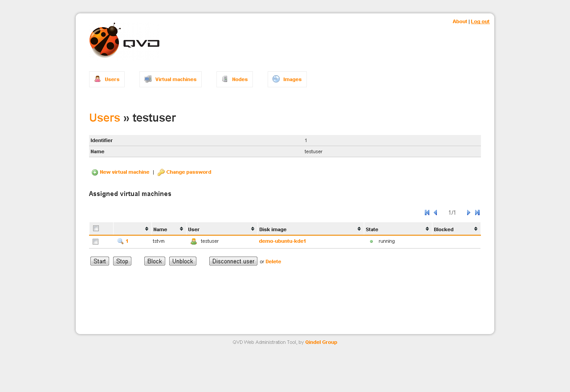
Task: Click the Stop button
Action: pos(122,261)
